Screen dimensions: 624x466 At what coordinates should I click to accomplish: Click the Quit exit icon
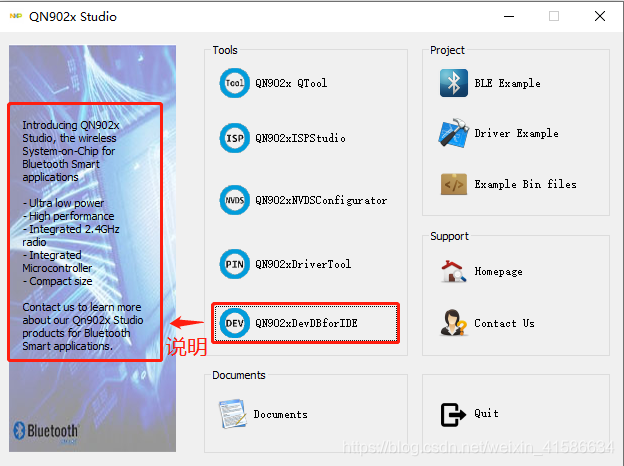[453, 414]
